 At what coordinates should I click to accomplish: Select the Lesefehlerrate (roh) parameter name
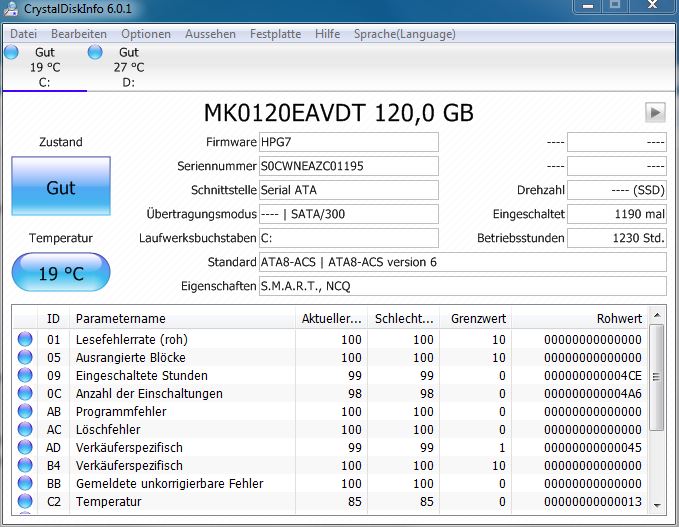pos(132,339)
